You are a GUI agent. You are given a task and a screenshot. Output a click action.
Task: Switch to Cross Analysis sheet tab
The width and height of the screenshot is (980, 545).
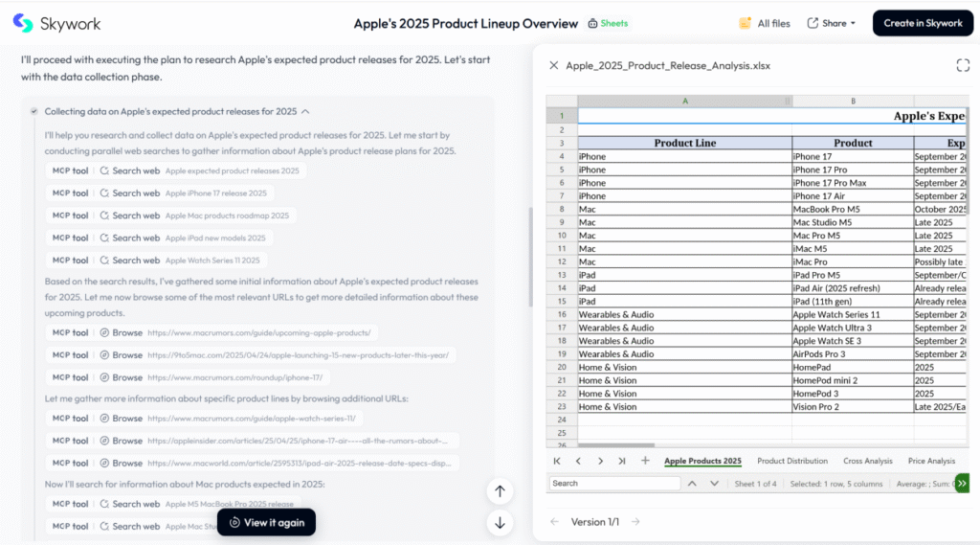[x=867, y=461]
